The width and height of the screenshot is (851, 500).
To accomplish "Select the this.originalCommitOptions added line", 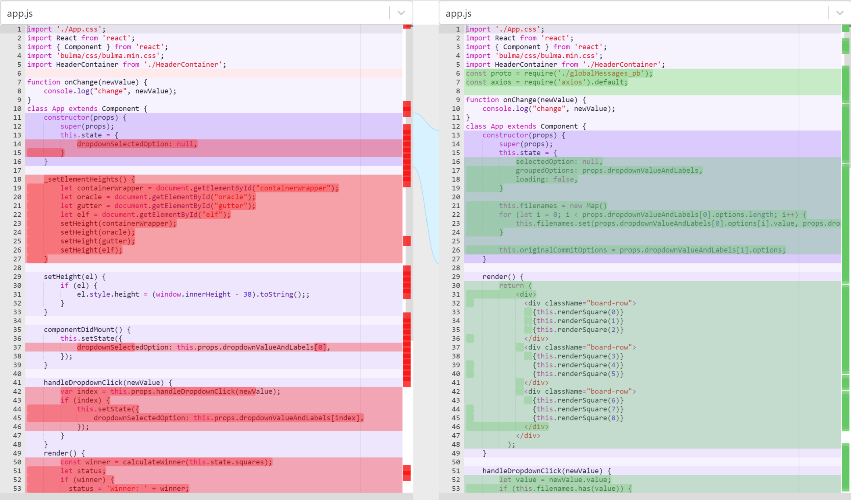I will pos(642,250).
